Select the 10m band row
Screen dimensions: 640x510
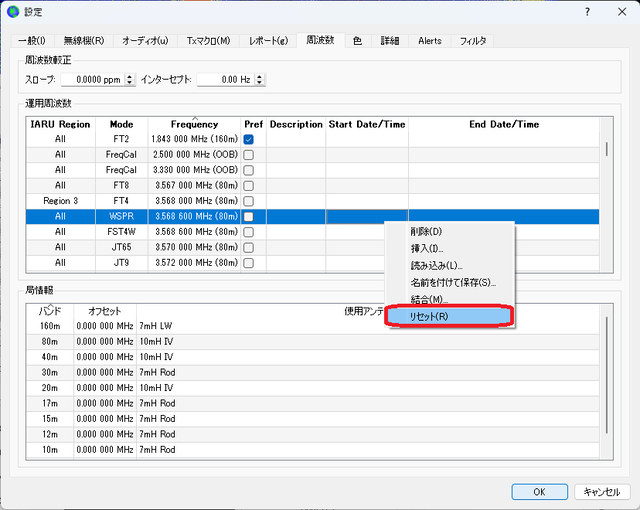coord(313,450)
